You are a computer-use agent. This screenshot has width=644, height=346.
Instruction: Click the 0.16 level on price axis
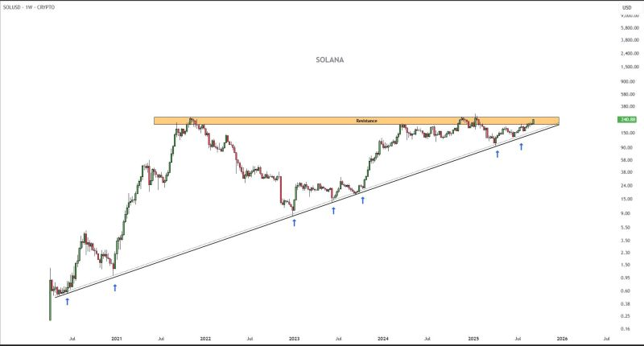pos(625,329)
